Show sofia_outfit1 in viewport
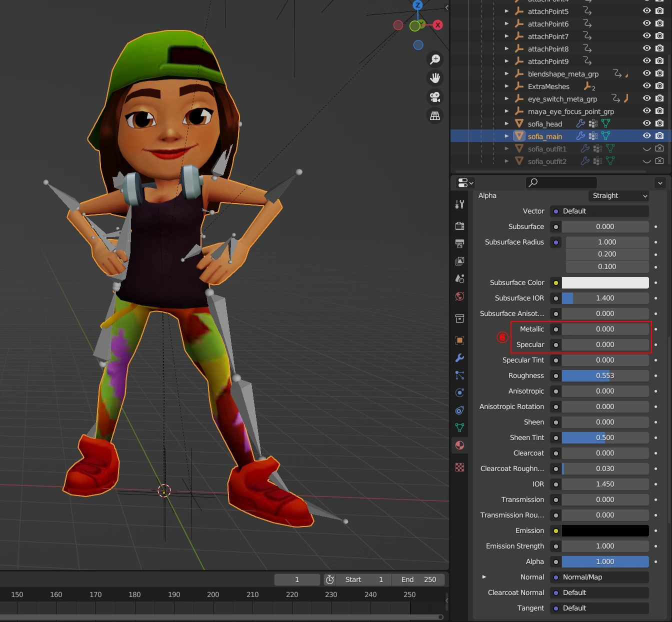This screenshot has width=672, height=622. [646, 148]
